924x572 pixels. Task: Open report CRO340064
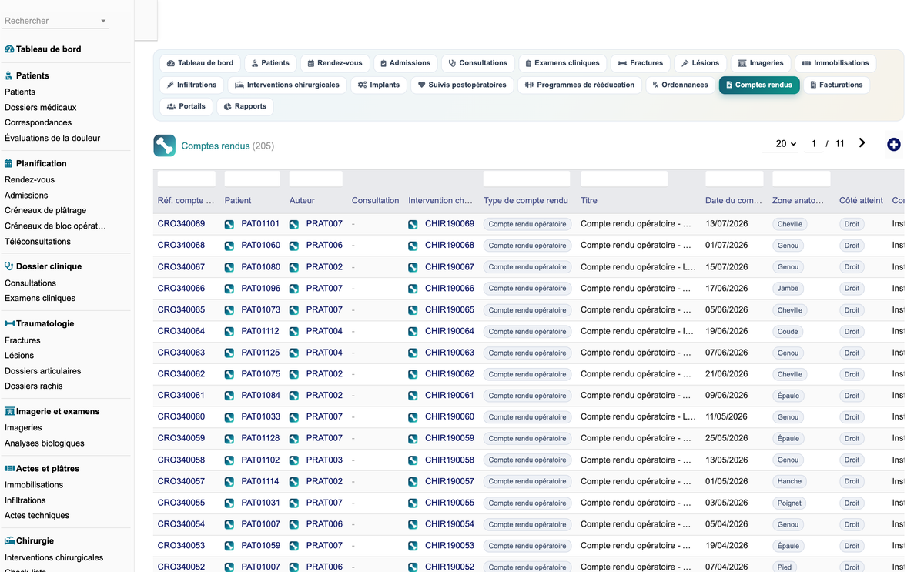pyautogui.click(x=182, y=331)
